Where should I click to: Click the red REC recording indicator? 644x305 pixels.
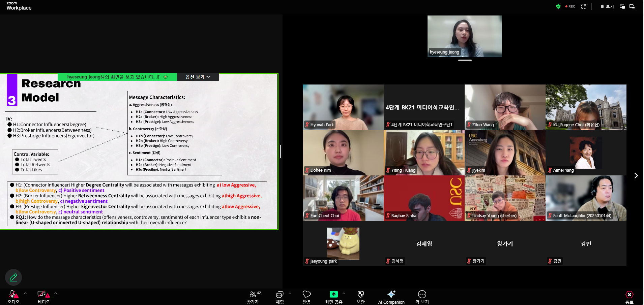point(570,6)
